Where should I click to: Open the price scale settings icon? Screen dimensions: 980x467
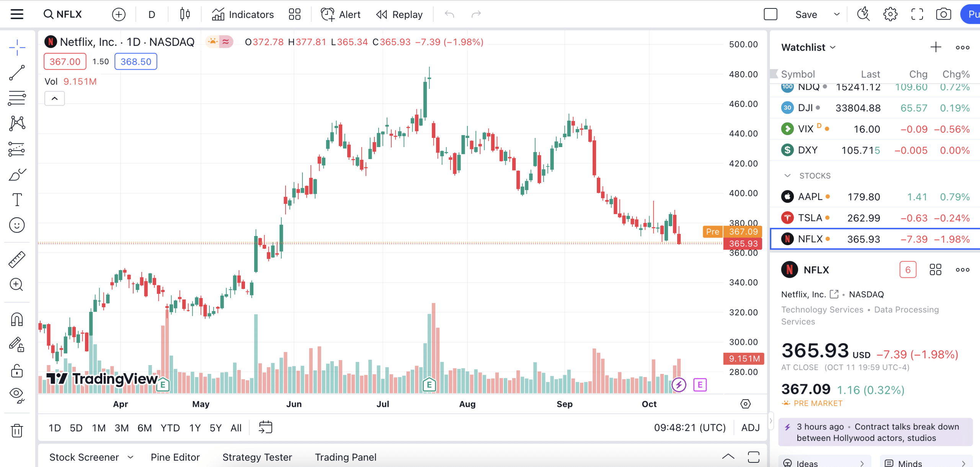click(745, 404)
